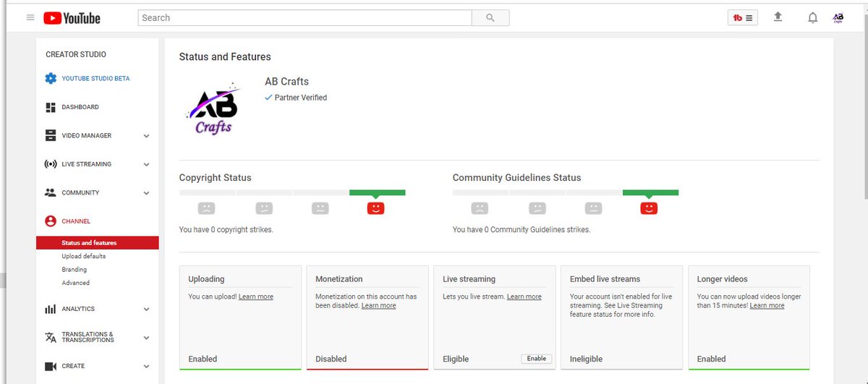The height and width of the screenshot is (384, 868).
Task: Click the Translations & Transcriptions icon
Action: pyautogui.click(x=51, y=337)
